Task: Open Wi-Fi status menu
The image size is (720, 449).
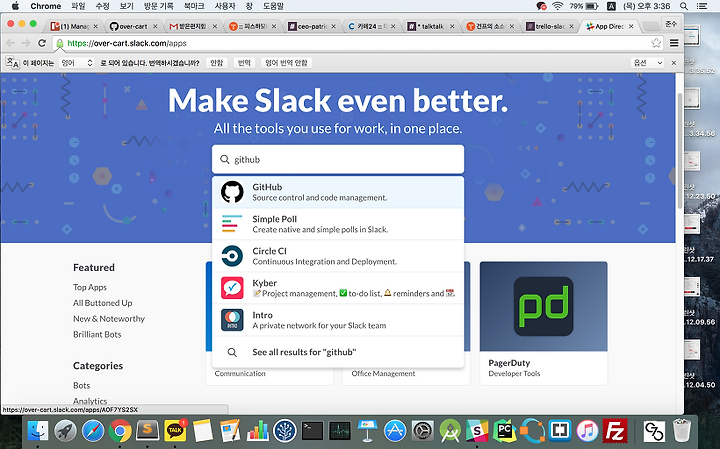Action: [x=557, y=6]
